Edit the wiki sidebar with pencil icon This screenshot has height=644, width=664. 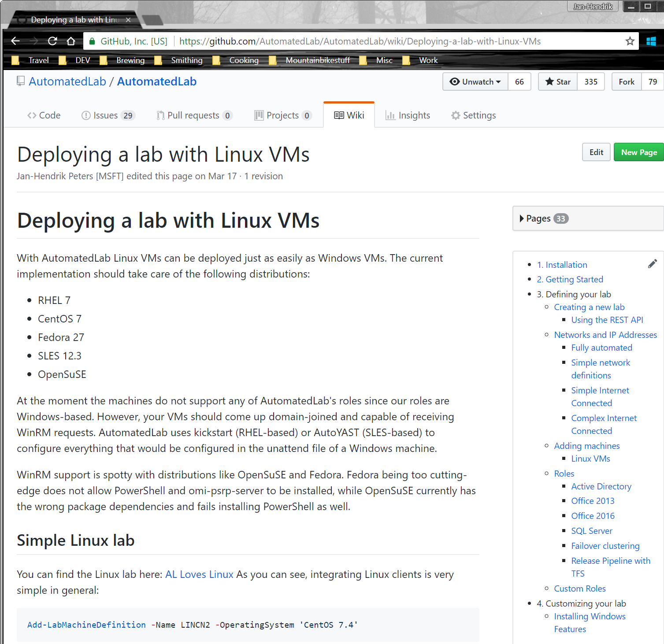(653, 264)
